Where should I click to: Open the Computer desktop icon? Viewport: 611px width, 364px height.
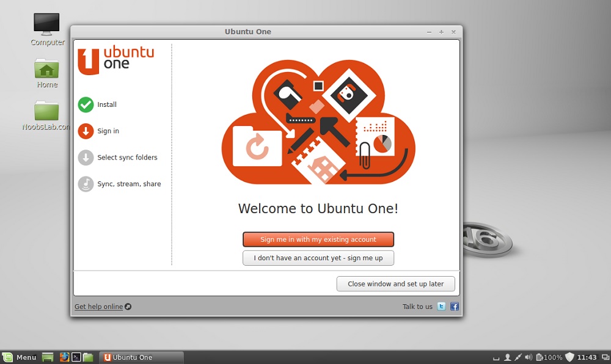pos(47,29)
